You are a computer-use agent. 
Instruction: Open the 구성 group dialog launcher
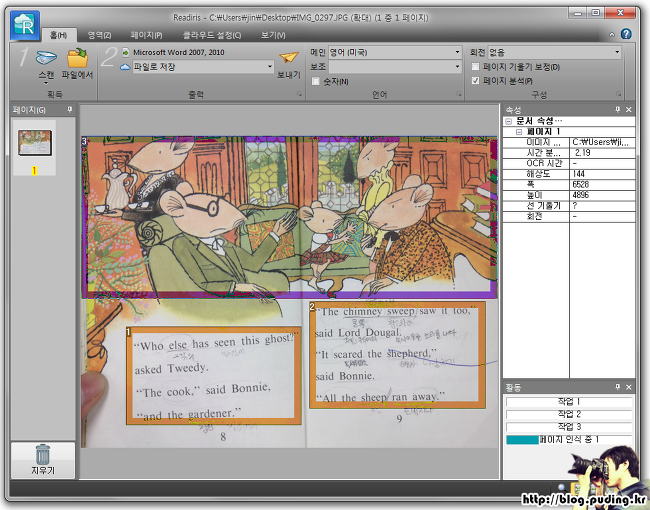618,95
